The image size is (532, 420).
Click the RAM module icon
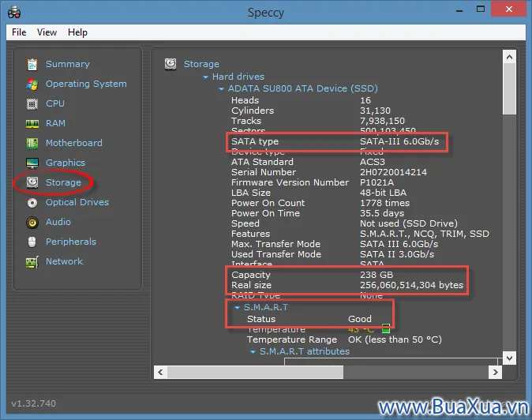[32, 123]
